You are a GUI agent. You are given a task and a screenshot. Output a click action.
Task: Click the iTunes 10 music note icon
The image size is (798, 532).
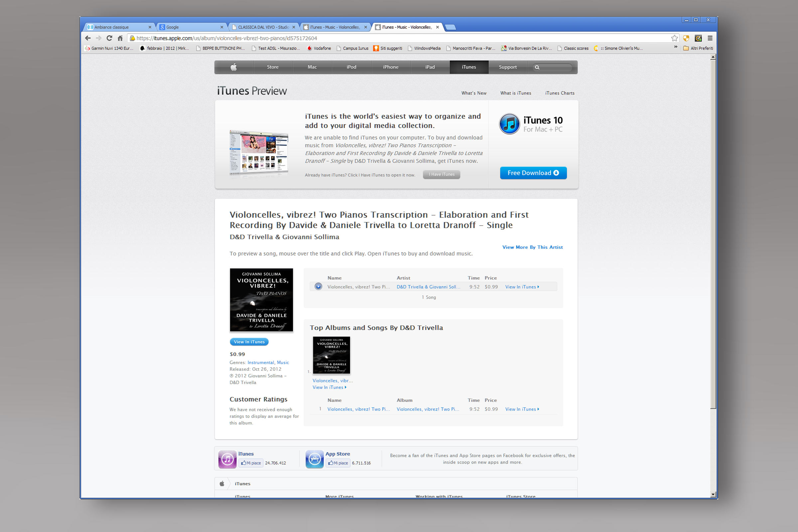(x=509, y=124)
